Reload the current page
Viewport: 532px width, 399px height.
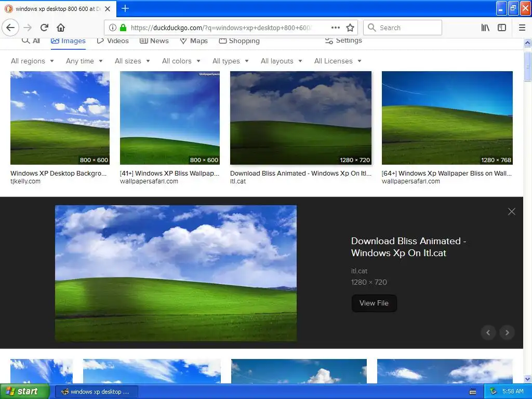pyautogui.click(x=44, y=28)
